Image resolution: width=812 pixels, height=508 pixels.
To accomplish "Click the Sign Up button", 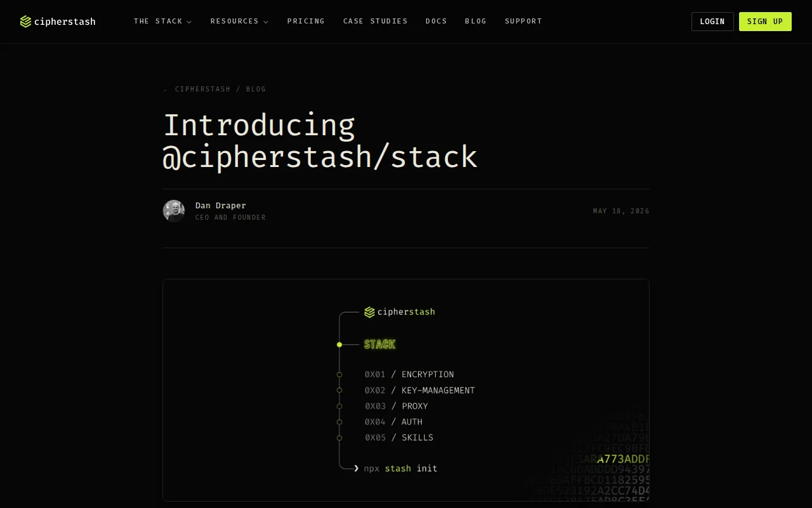I will pos(765,22).
